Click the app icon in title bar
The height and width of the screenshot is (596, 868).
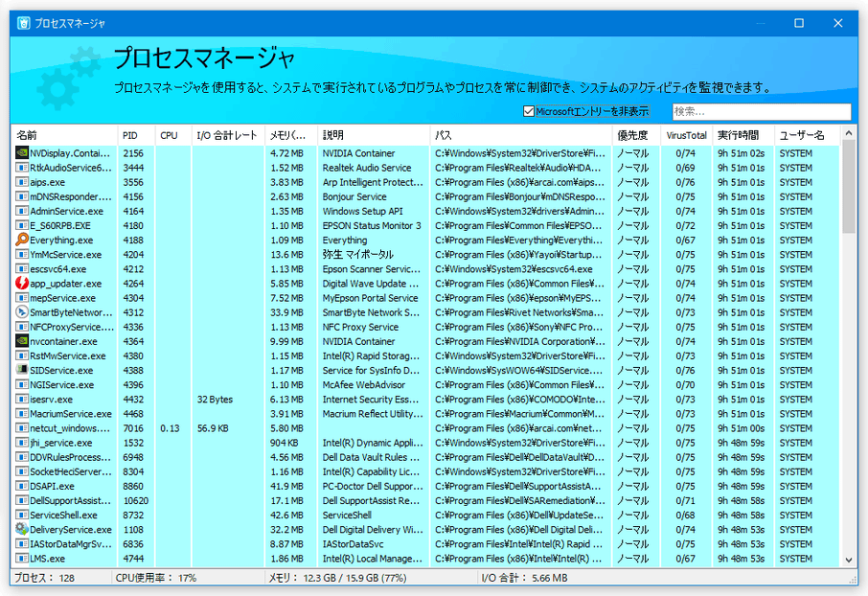[23, 23]
